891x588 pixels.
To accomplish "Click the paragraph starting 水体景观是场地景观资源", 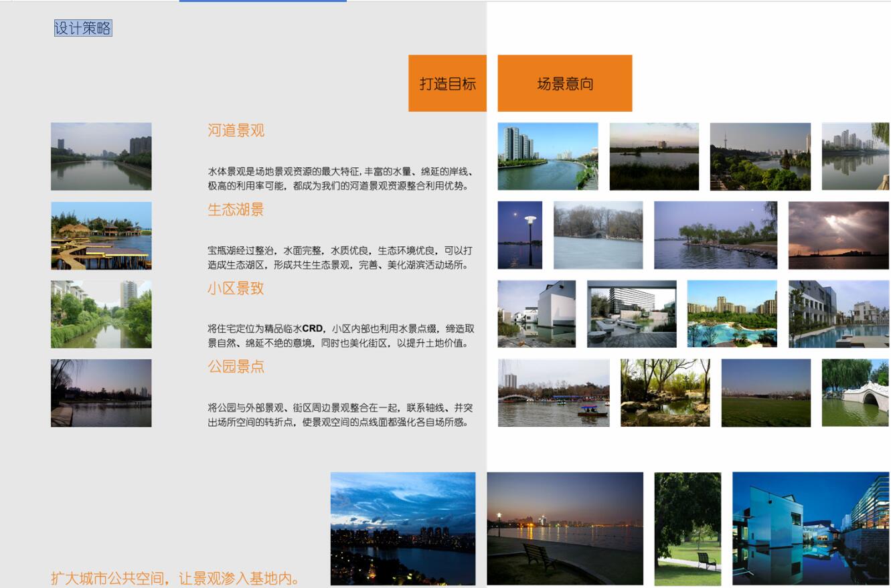I will pos(341,179).
